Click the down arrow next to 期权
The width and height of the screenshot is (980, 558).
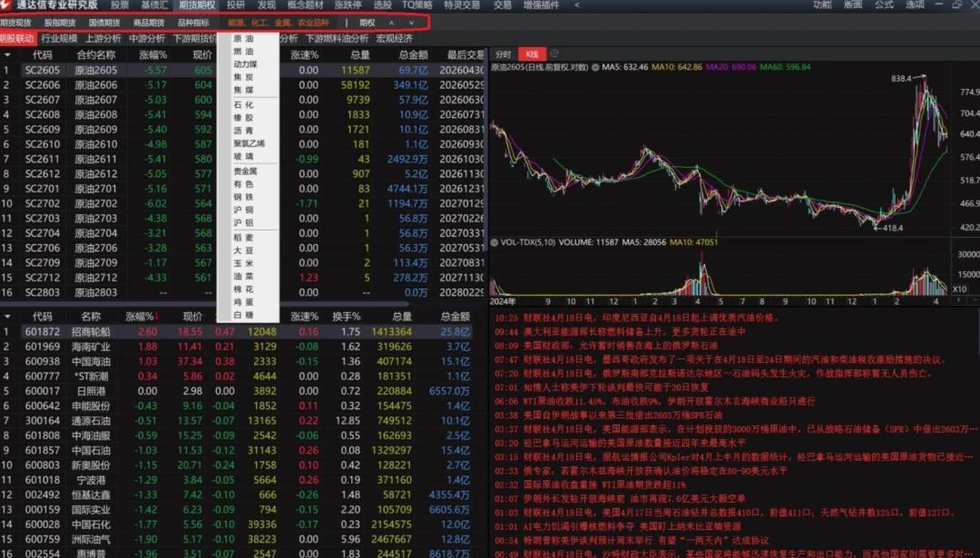click(411, 23)
